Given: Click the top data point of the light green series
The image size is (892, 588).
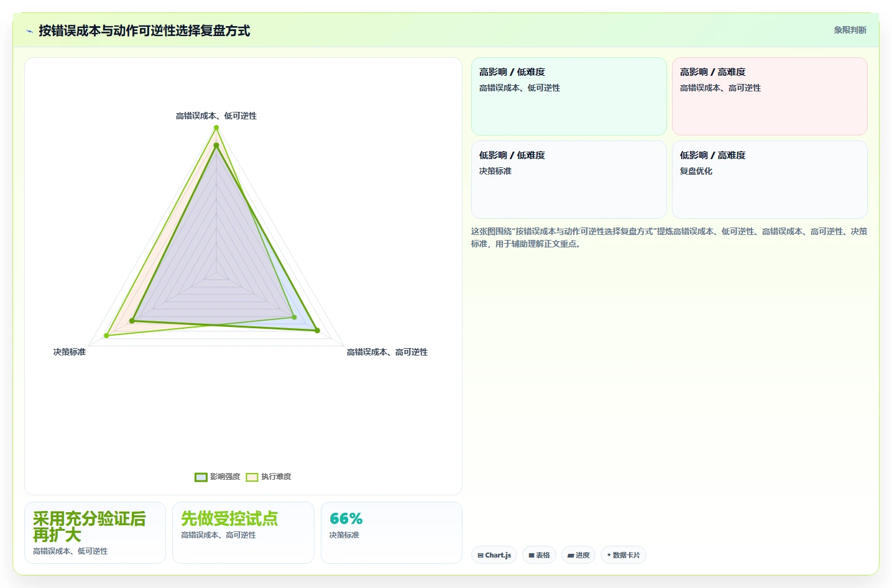Looking at the screenshot, I should (216, 127).
